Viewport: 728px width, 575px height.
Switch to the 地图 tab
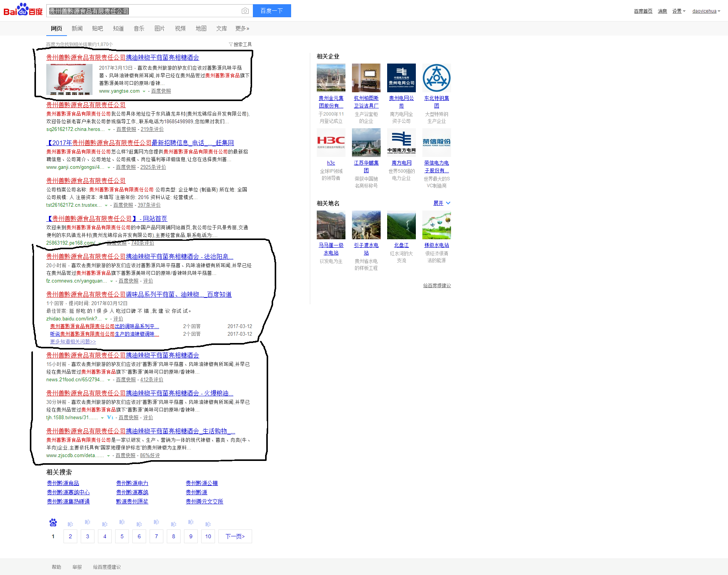click(x=201, y=28)
